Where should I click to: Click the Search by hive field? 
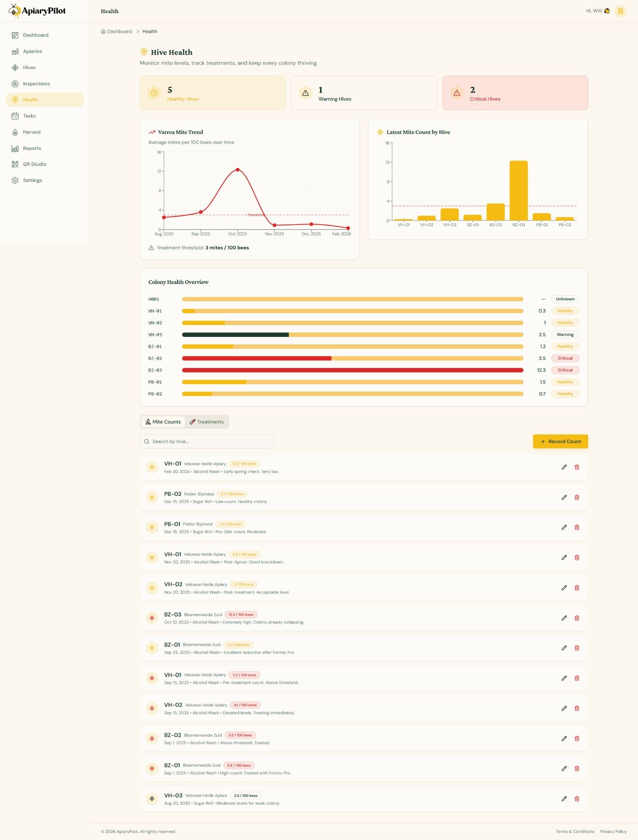(207, 441)
